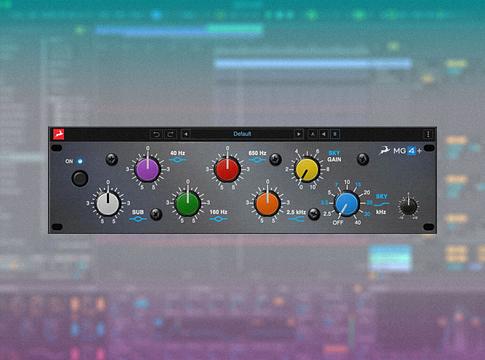Screen dimensions: 485x360
Task: Open the three-dot plugin options menu
Action: (428, 134)
